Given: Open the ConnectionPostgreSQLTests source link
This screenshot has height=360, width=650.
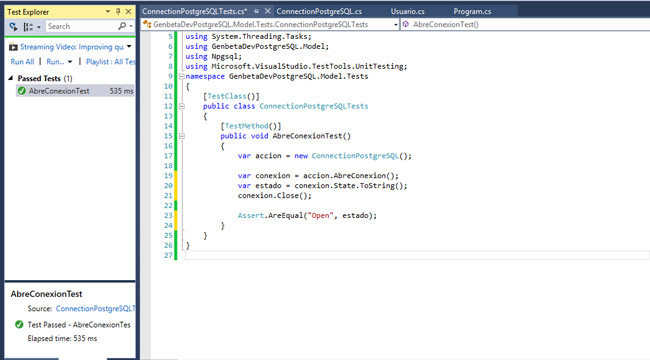Looking at the screenshot, I should [96, 309].
